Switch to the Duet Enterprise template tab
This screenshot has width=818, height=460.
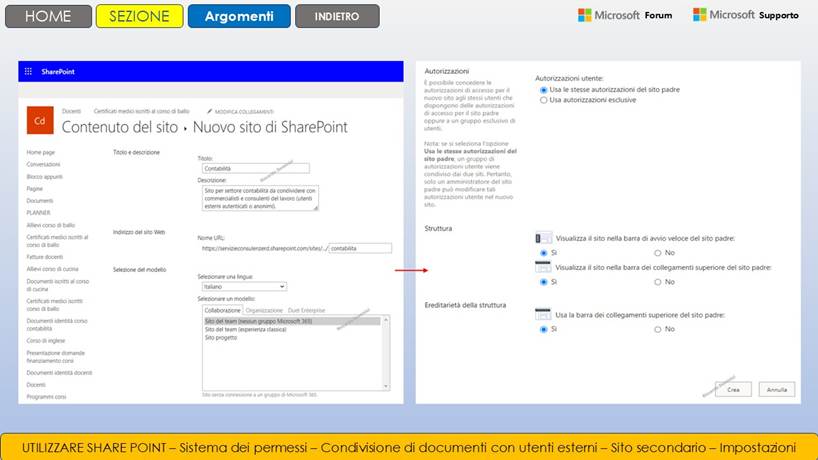[x=306, y=310]
